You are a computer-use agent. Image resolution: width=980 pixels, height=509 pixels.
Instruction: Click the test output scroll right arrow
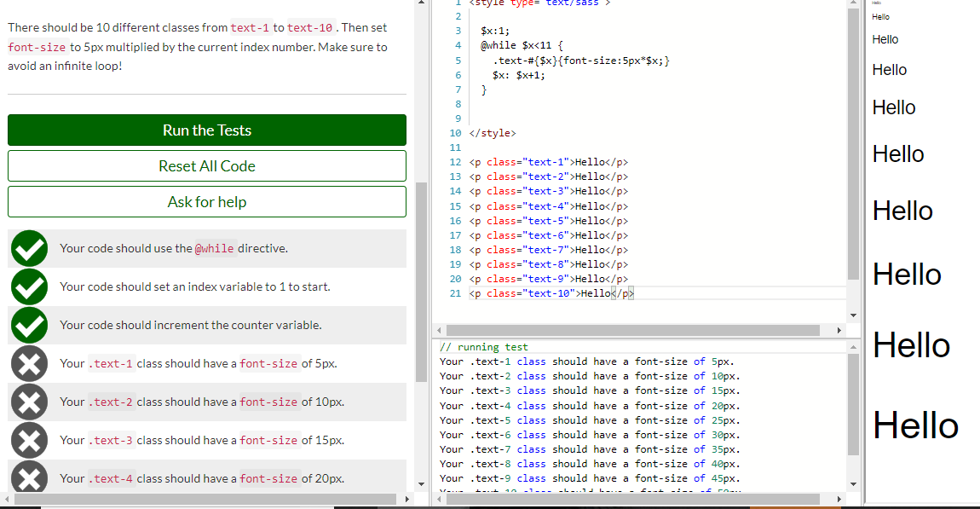[x=839, y=499]
